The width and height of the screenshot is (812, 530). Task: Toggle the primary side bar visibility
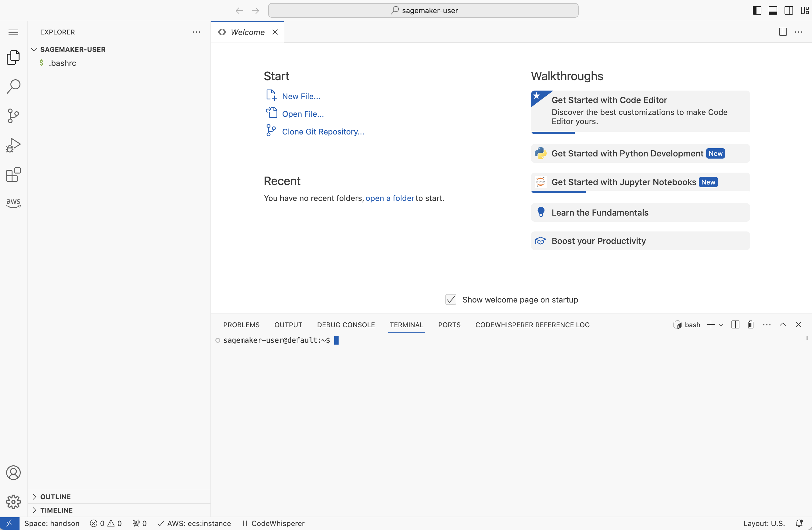[756, 10]
